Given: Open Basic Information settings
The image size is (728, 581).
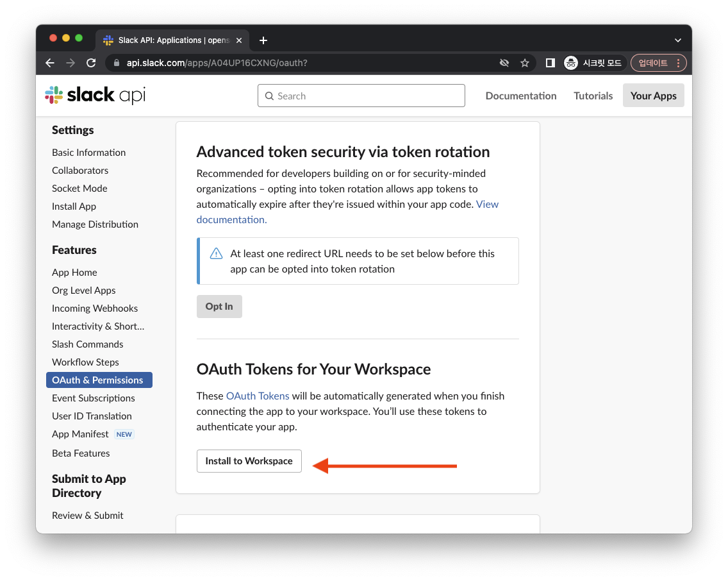Looking at the screenshot, I should [88, 153].
